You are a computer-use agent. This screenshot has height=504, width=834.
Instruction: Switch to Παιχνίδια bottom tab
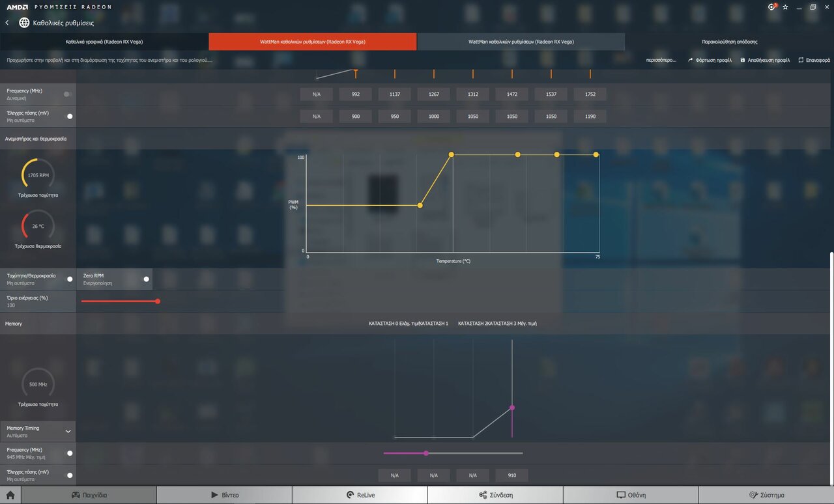point(89,495)
